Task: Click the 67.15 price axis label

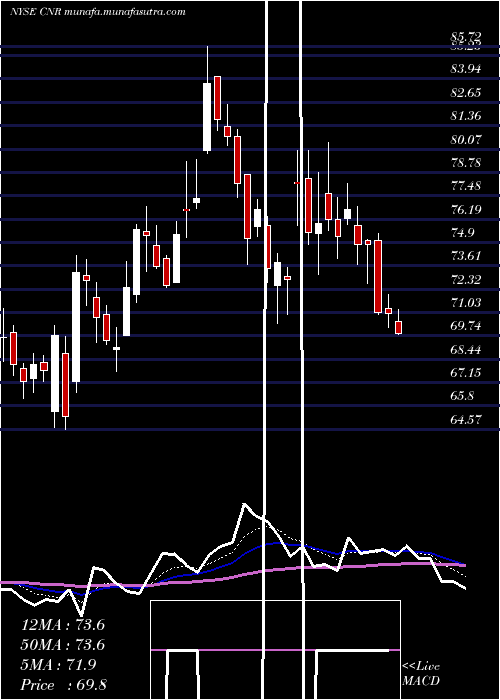Action: 466,373
